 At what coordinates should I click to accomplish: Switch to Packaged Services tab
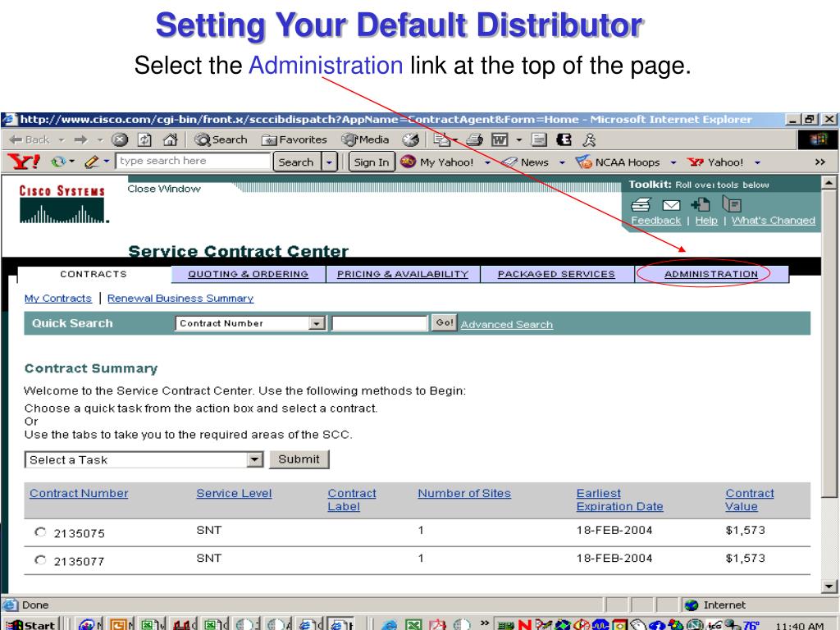(556, 274)
